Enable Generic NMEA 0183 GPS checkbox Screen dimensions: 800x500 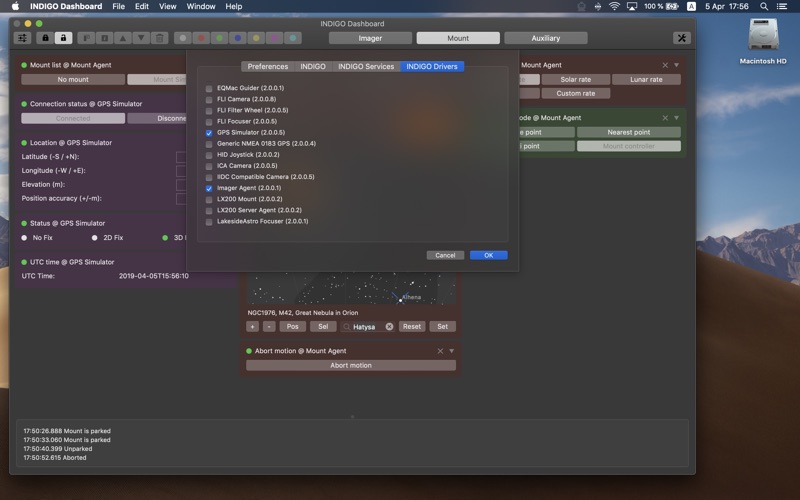[209, 144]
